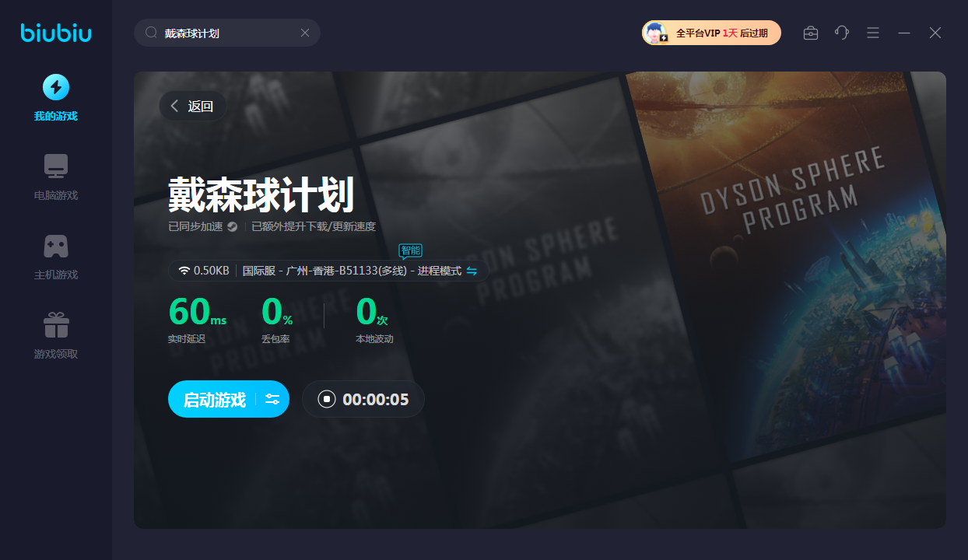Open customer support headset icon
This screenshot has width=968, height=560.
pos(842,33)
